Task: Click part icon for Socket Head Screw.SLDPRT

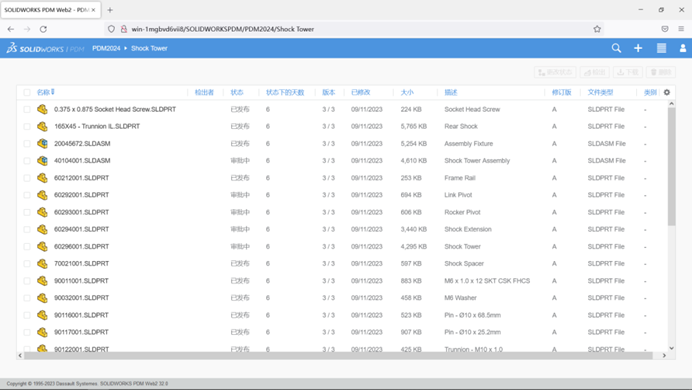Action: click(x=42, y=109)
